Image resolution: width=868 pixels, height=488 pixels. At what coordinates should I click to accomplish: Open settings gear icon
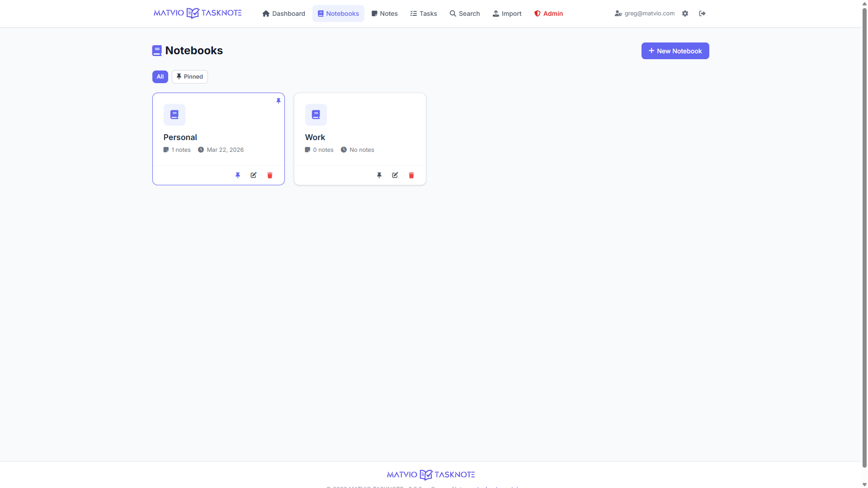(x=685, y=14)
